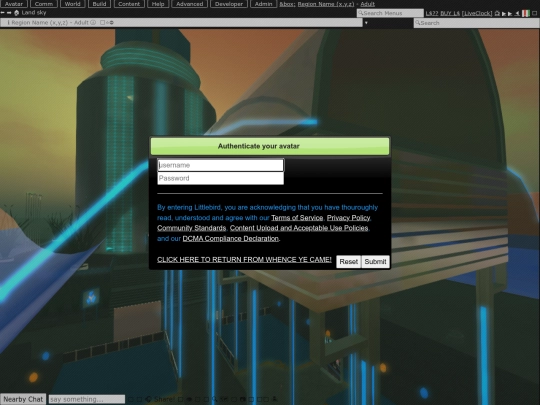
Task: Open the location bar history dropdown arrow
Action: coord(366,23)
